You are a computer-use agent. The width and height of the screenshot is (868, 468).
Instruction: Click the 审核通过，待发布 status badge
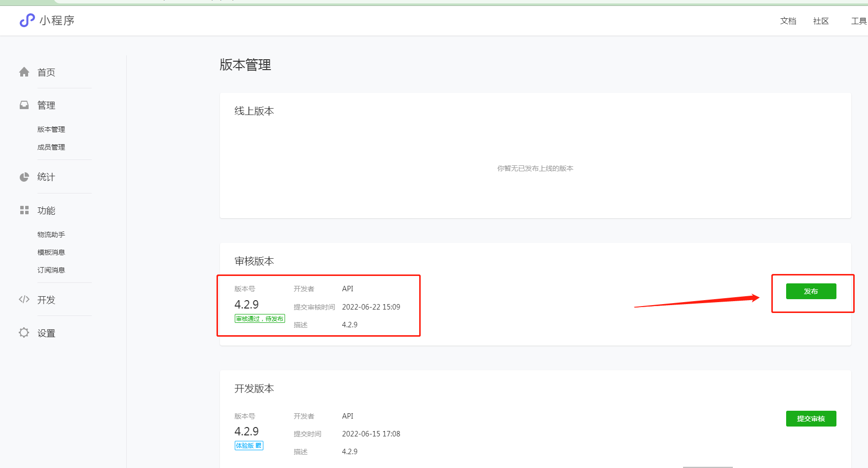pyautogui.click(x=260, y=319)
